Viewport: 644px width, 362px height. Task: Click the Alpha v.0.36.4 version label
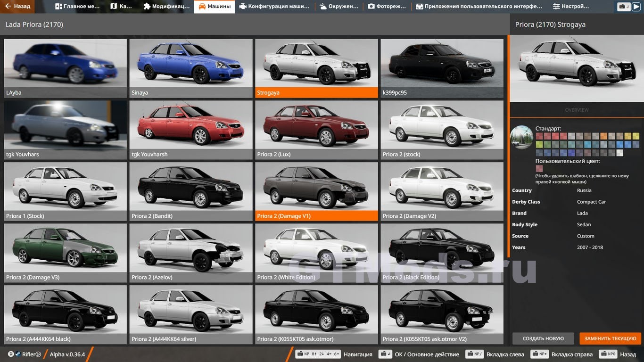tap(67, 354)
